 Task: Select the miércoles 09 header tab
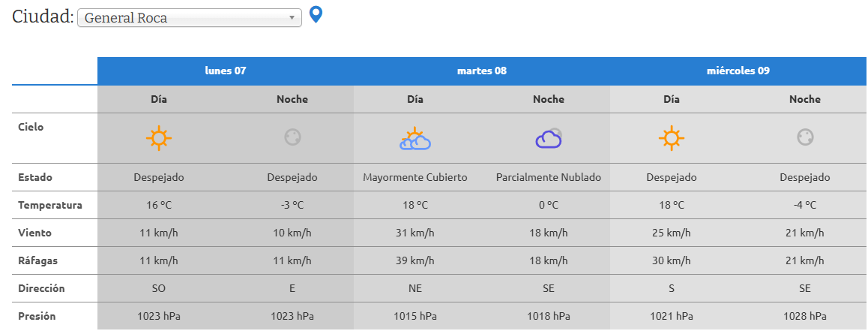pos(738,71)
